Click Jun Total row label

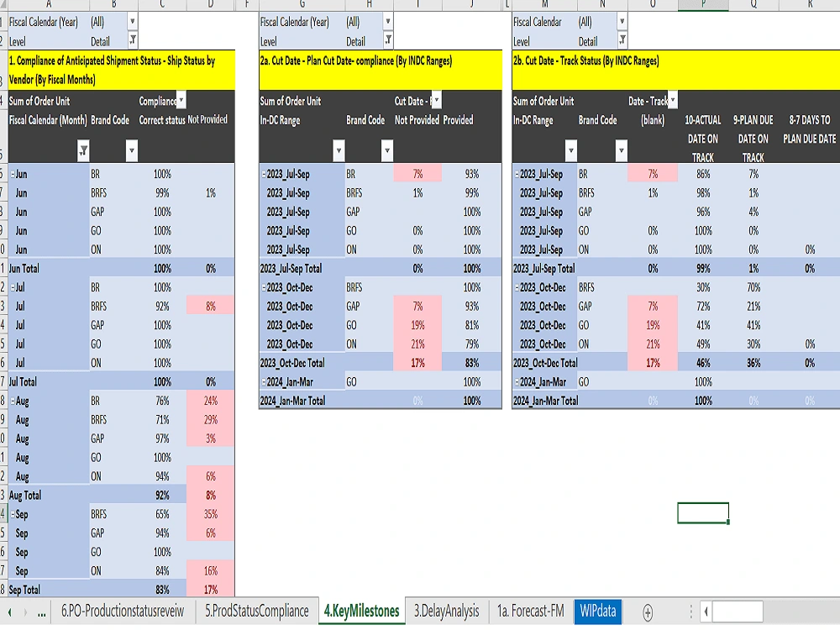[x=24, y=269]
